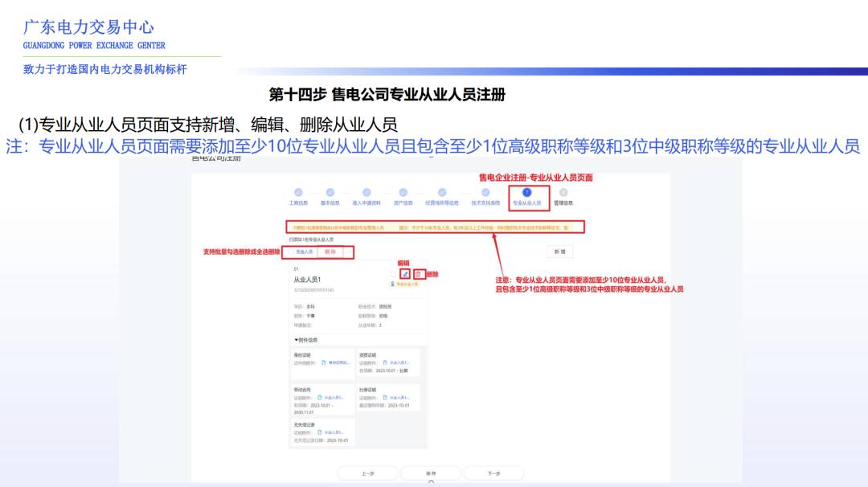Screen dimensions: 868x487
Task: Click the 资质证明 attachment document icon
Action: point(384,362)
